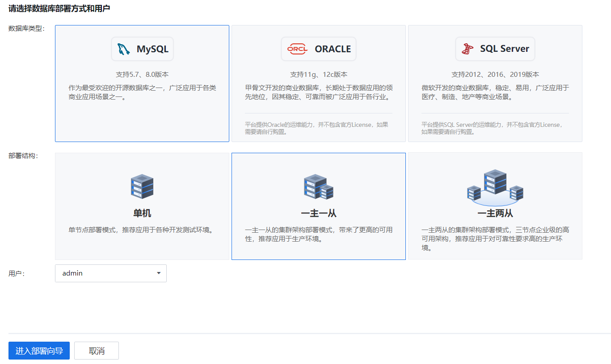Select the ORACLE database type card
The width and height of the screenshot is (611, 364).
(x=319, y=84)
